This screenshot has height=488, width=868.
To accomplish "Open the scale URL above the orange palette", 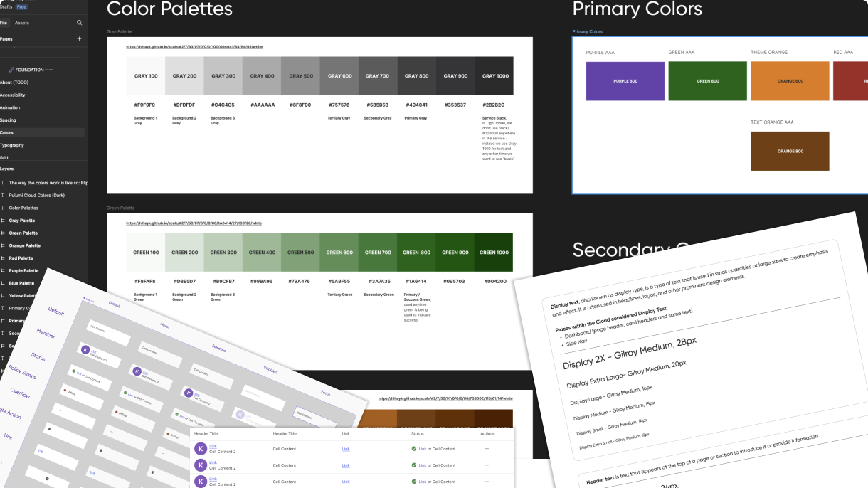I will [445, 398].
